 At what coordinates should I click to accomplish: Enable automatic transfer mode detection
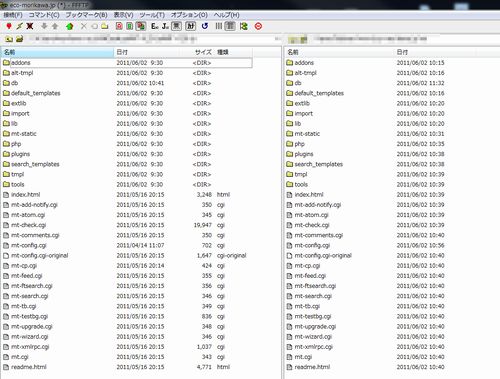click(x=141, y=26)
